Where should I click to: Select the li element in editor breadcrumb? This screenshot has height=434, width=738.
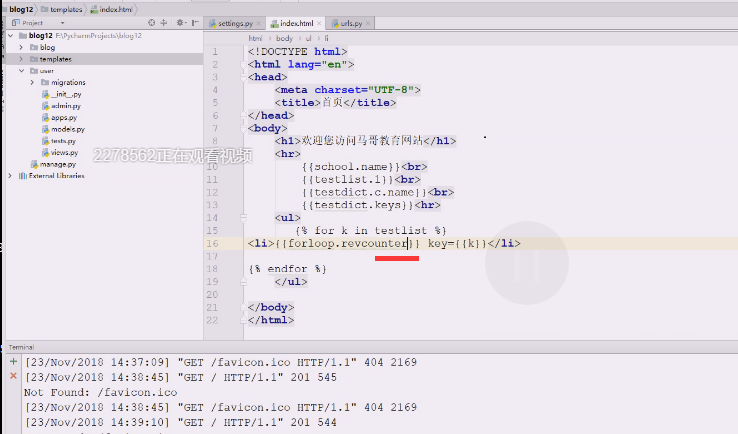tap(326, 39)
